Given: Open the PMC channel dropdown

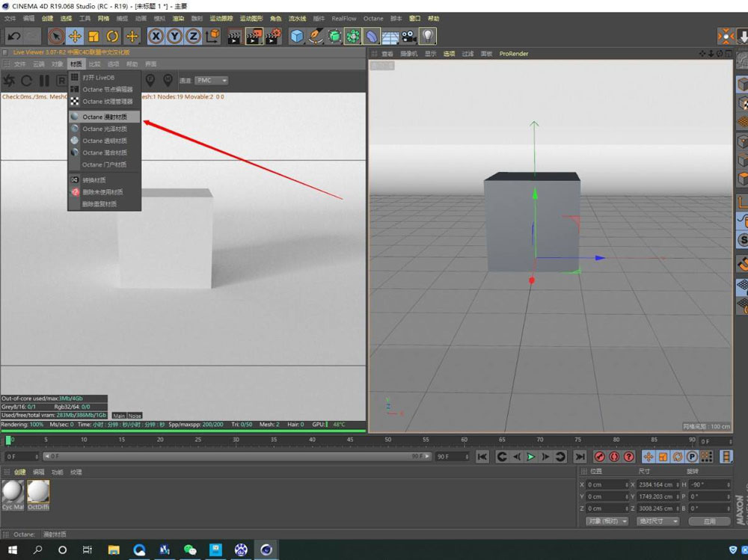Looking at the screenshot, I should pyautogui.click(x=212, y=80).
